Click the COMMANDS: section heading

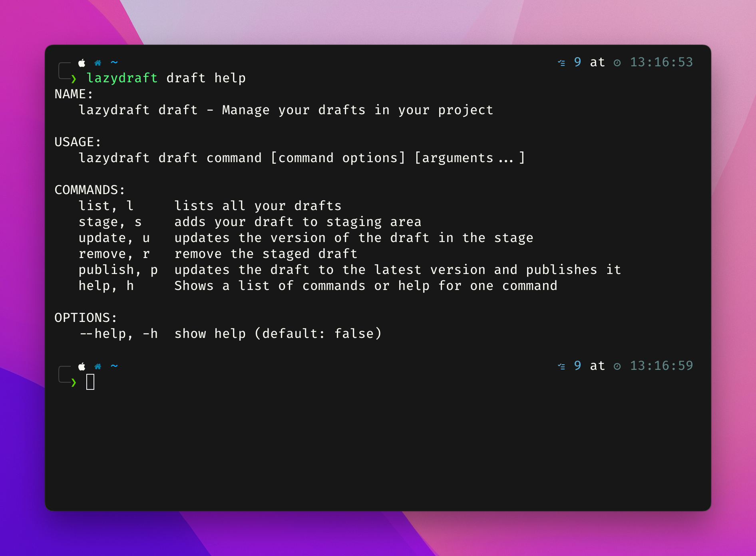(90, 190)
